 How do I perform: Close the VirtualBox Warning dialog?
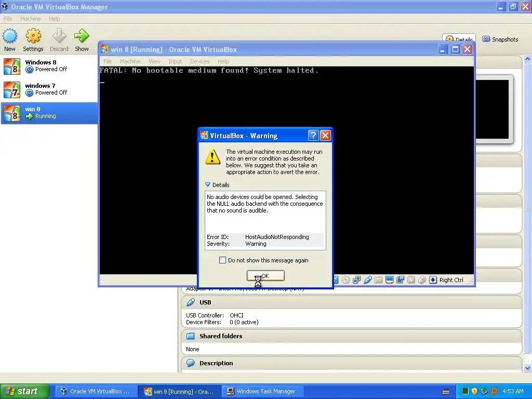tap(325, 136)
